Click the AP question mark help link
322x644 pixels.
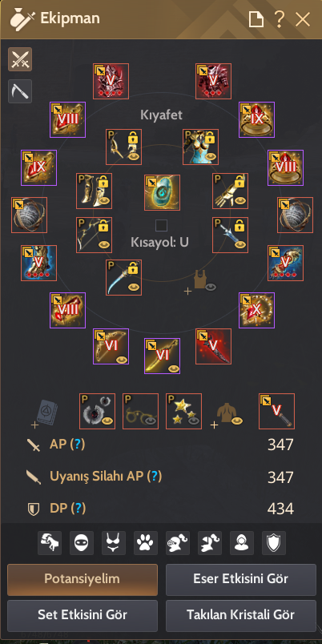coord(78,444)
